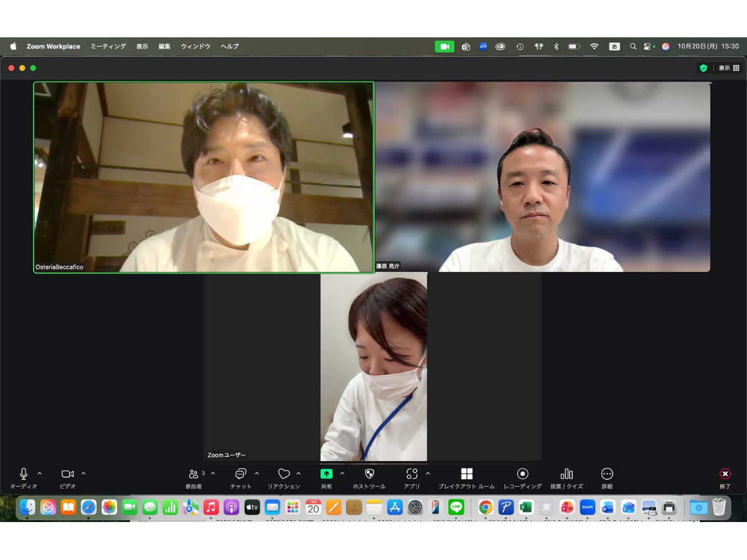Viewport: 747px width, 560px height.
Task: Open the 投票/クイズ polls icon
Action: [566, 474]
